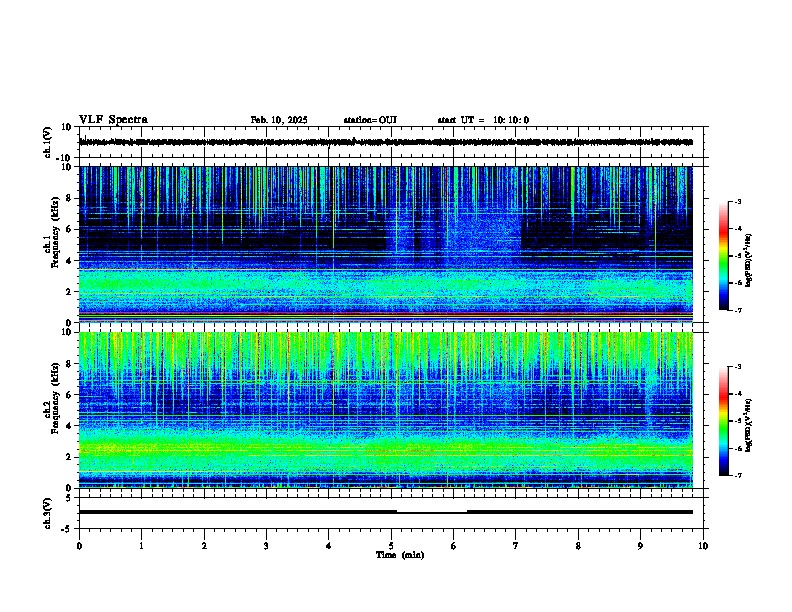This screenshot has width=792, height=612.
Task: Click the "Time (min)" axis label
Action: coord(400,554)
